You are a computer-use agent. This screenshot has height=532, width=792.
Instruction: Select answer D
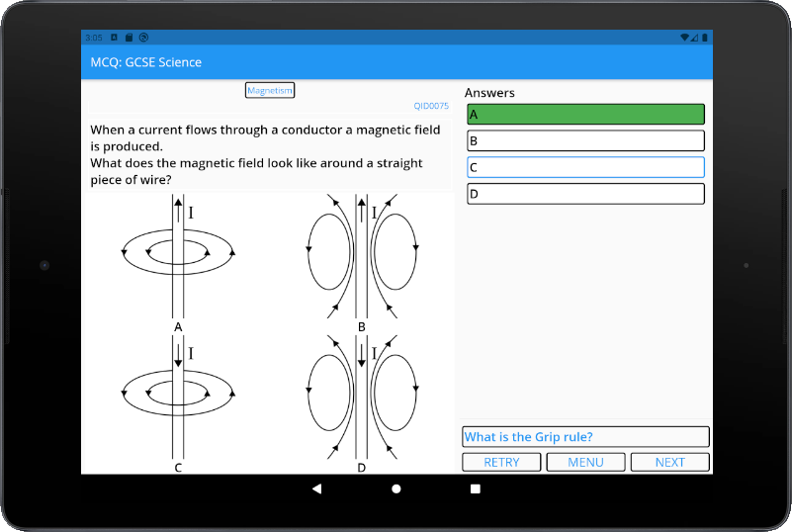coord(585,194)
